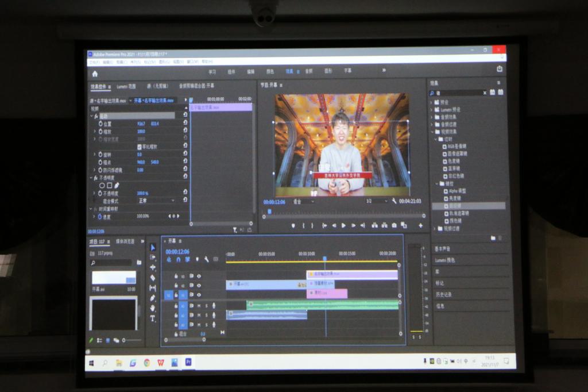The height and width of the screenshot is (392, 588).
Task: Hide the top video track with eye icon
Action: pos(199,276)
